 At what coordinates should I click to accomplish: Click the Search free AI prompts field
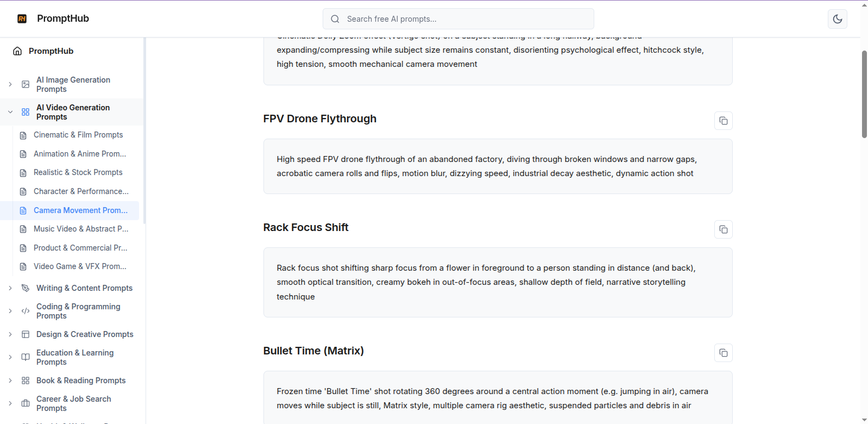pyautogui.click(x=458, y=19)
